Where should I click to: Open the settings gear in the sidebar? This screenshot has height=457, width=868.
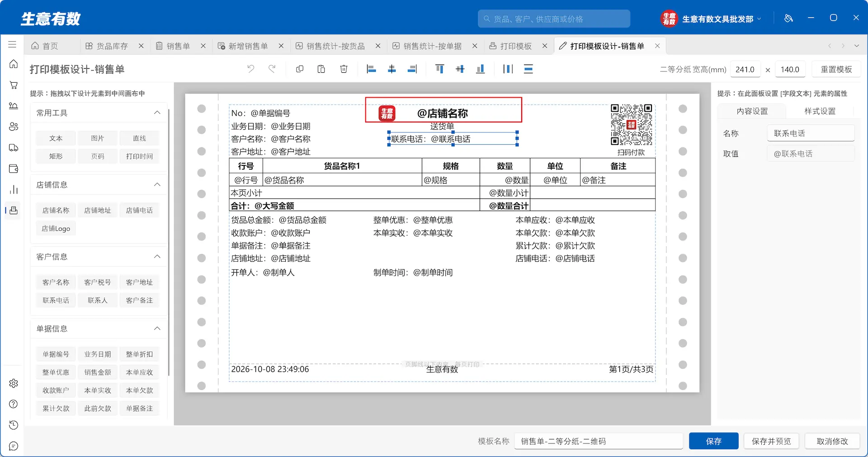click(14, 383)
